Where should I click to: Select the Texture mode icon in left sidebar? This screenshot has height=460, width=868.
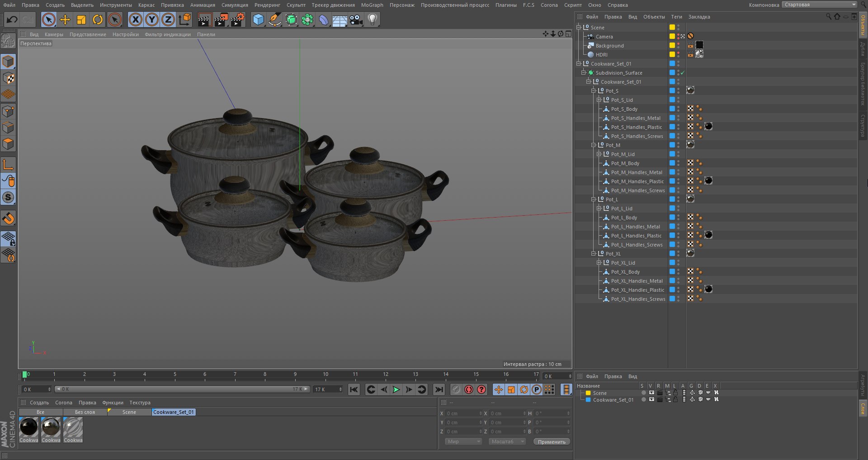click(x=9, y=78)
